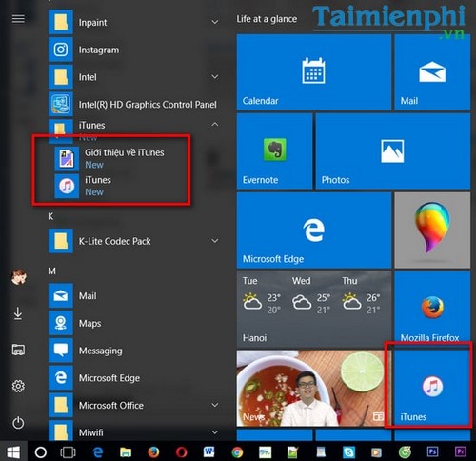Open Microsoft Edge in the app list
The image size is (476, 461).
[134, 378]
